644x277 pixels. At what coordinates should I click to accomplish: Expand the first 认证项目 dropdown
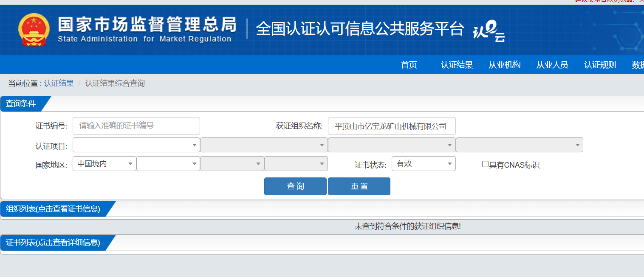pyautogui.click(x=136, y=145)
